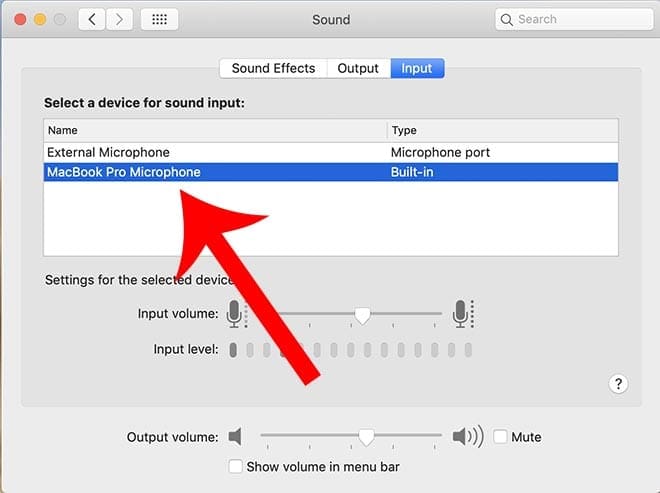
Task: Click the forward navigation arrow
Action: point(120,19)
